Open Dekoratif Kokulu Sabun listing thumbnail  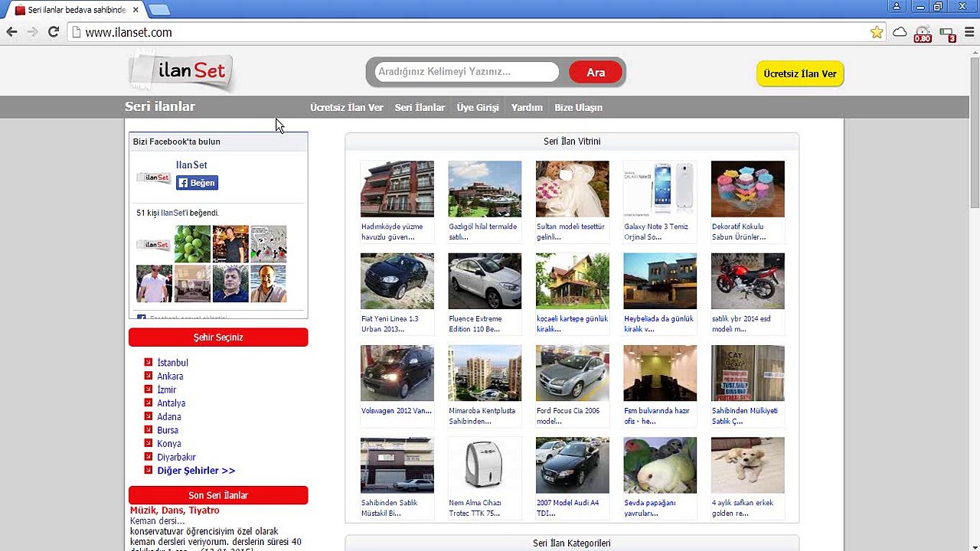[x=747, y=189]
